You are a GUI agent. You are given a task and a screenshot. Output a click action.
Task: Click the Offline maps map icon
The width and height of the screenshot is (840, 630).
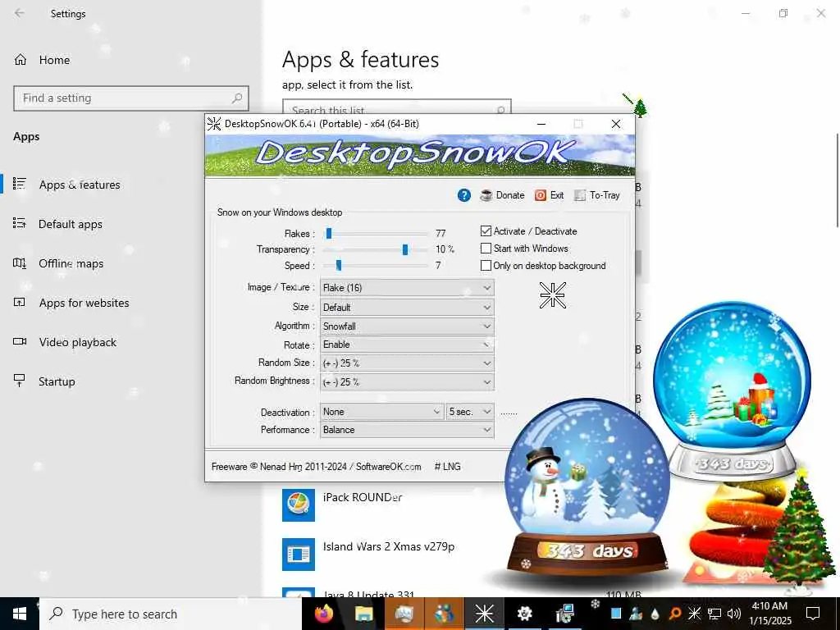click(20, 262)
